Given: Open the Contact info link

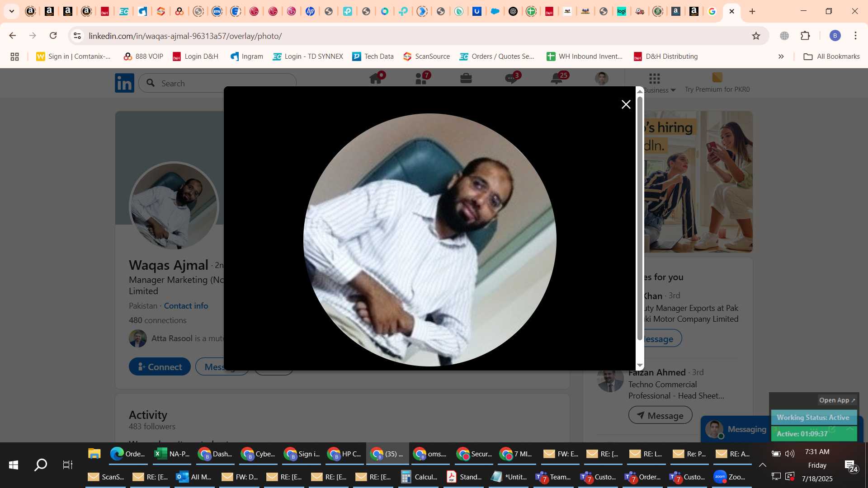Looking at the screenshot, I should point(186,306).
